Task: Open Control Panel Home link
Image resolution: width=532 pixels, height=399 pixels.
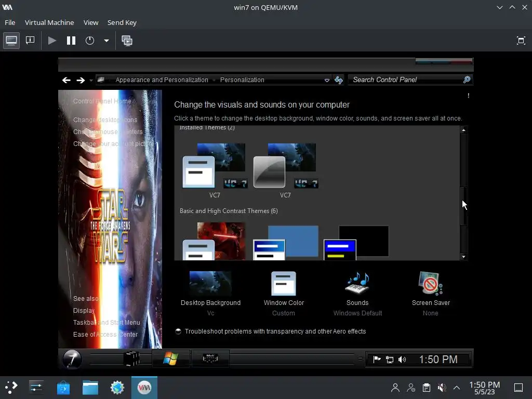Action: 102,101
